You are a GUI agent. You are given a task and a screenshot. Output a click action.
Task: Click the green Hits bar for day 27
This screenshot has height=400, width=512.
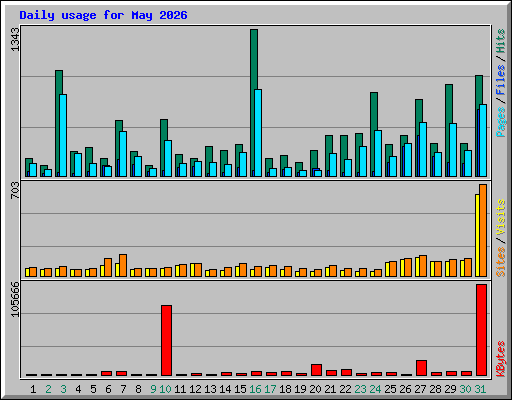[419, 111]
